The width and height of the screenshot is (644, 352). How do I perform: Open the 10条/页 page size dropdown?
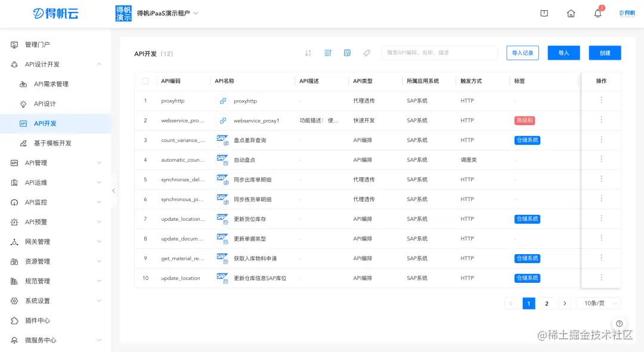[598, 303]
